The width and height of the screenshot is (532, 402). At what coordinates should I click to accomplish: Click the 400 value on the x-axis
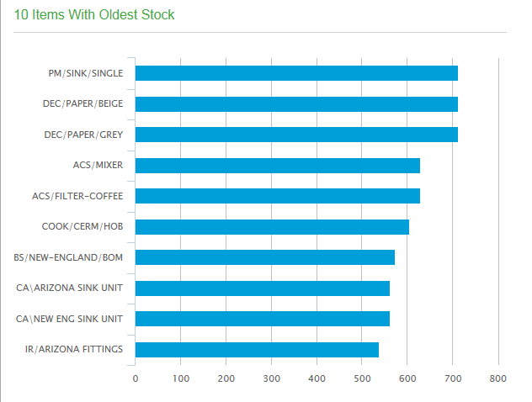pos(317,379)
